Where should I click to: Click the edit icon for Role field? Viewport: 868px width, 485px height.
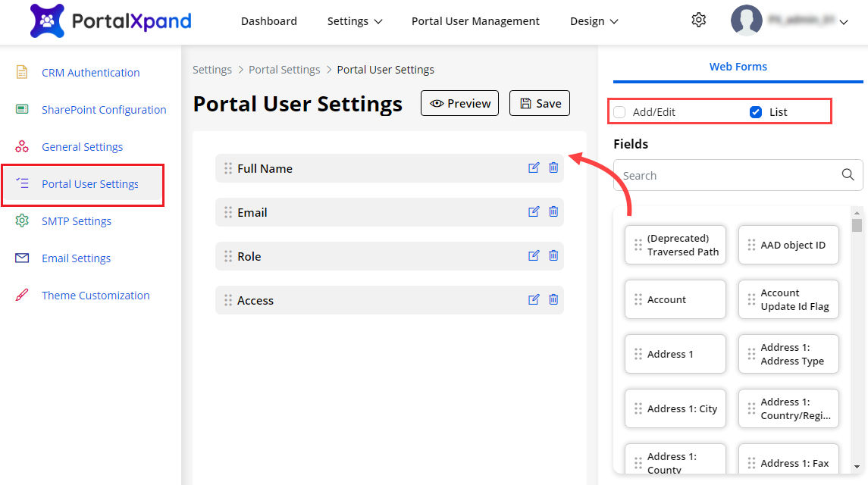pyautogui.click(x=534, y=256)
